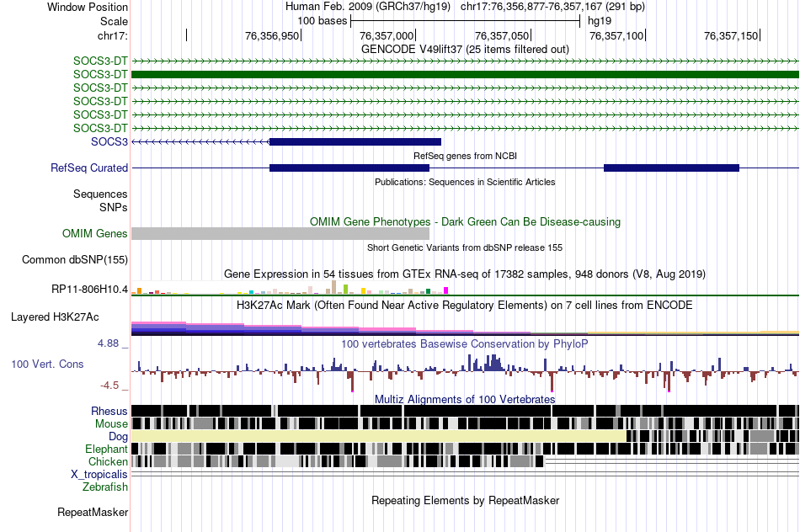Click the Scale label

[114, 21]
